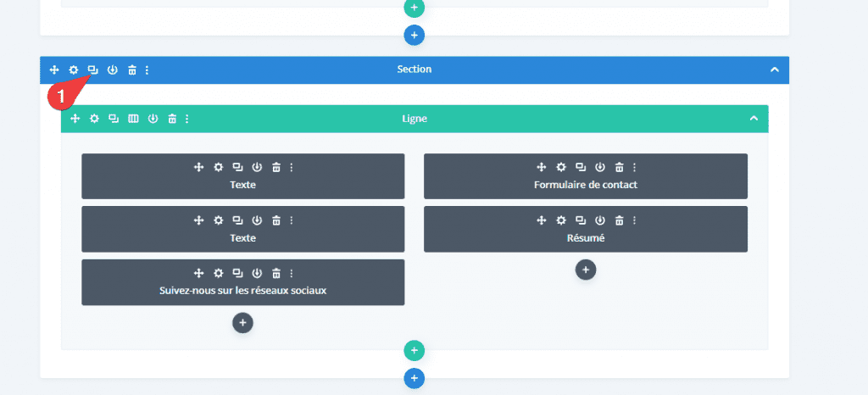Delete Texte module directly above Suivez-nous

[276, 220]
